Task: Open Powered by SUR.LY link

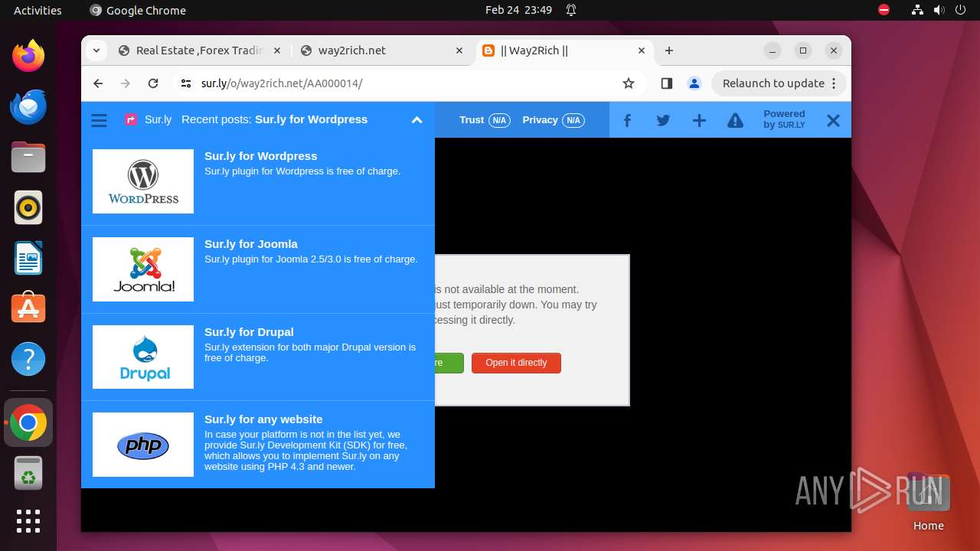Action: (784, 119)
